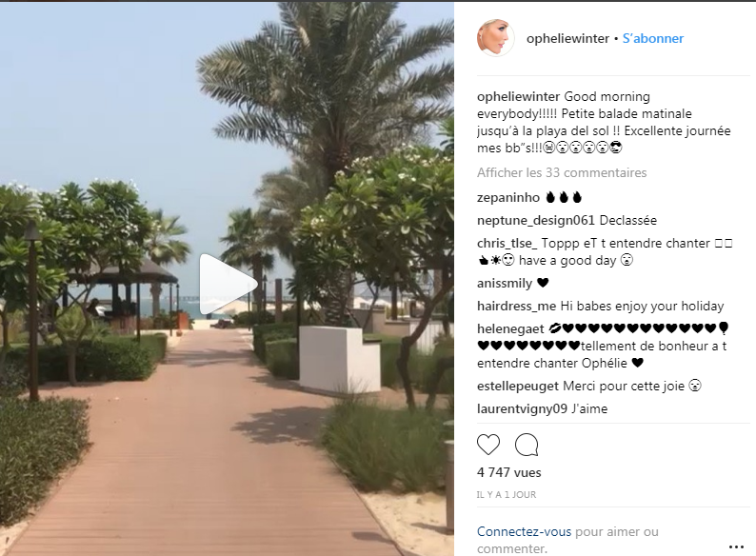Click the comment speech bubble icon
This screenshot has height=556, width=756.
(x=527, y=445)
